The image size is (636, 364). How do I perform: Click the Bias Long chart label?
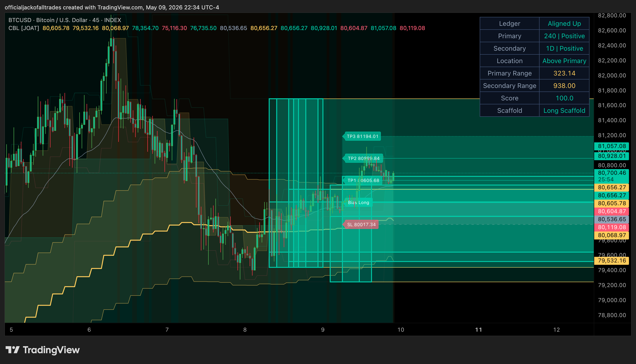tap(358, 202)
